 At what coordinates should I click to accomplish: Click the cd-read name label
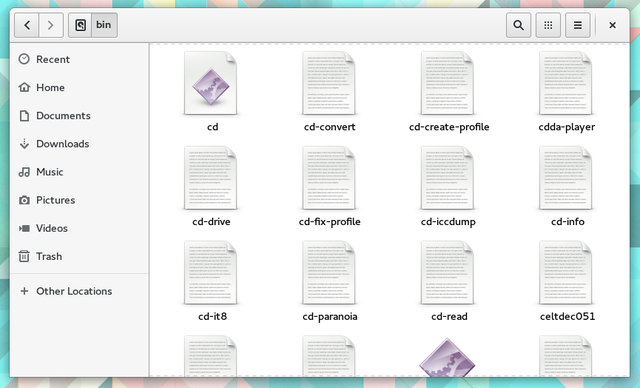449,316
